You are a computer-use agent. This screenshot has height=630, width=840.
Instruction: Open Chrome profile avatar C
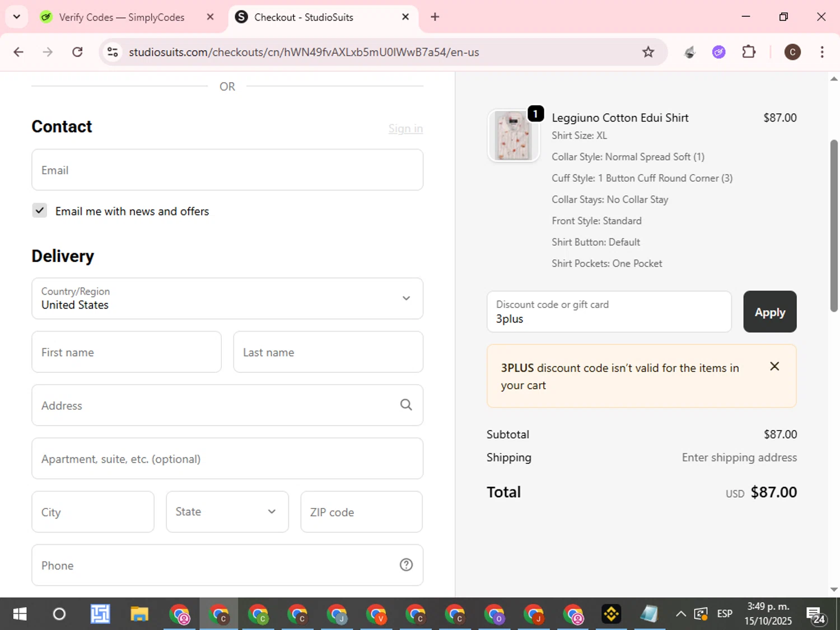pos(792,52)
